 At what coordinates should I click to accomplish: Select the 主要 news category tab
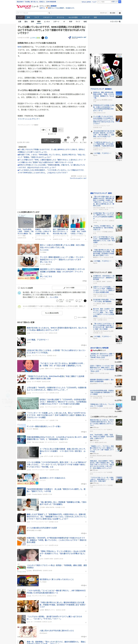(x=20, y=21)
